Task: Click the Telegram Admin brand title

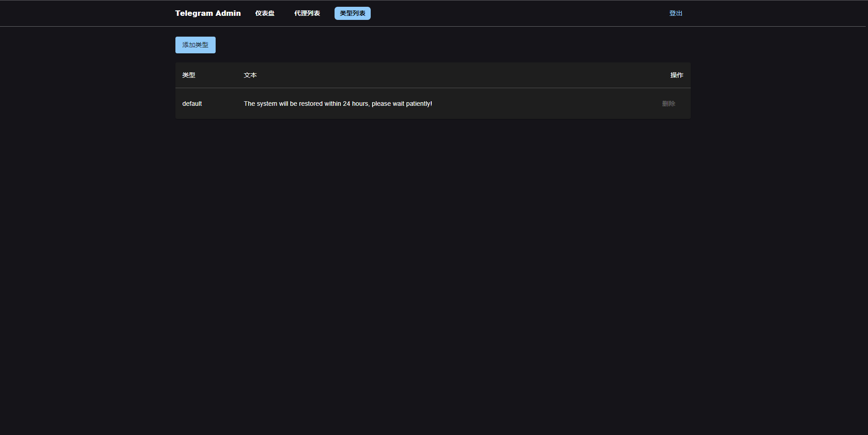Action: (208, 13)
